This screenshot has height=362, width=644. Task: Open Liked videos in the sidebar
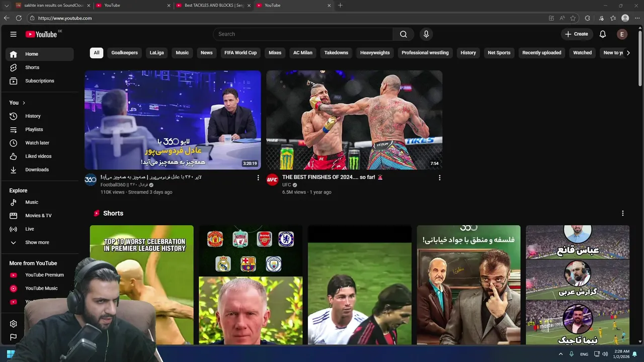[39, 156]
